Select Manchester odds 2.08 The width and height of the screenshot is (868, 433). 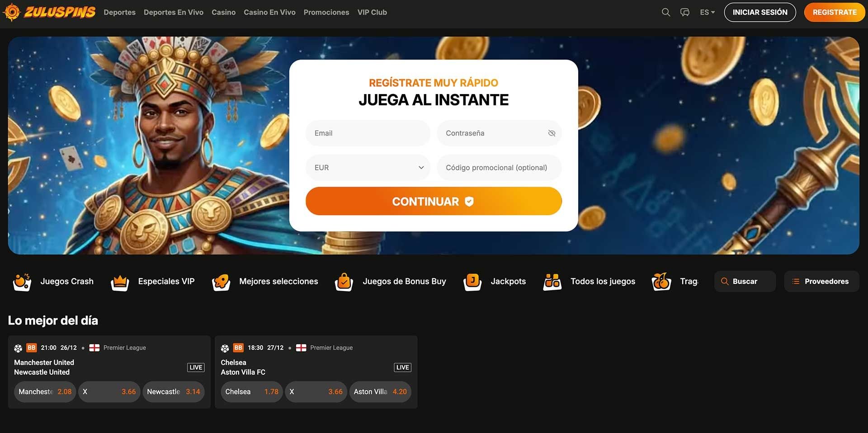tap(45, 392)
